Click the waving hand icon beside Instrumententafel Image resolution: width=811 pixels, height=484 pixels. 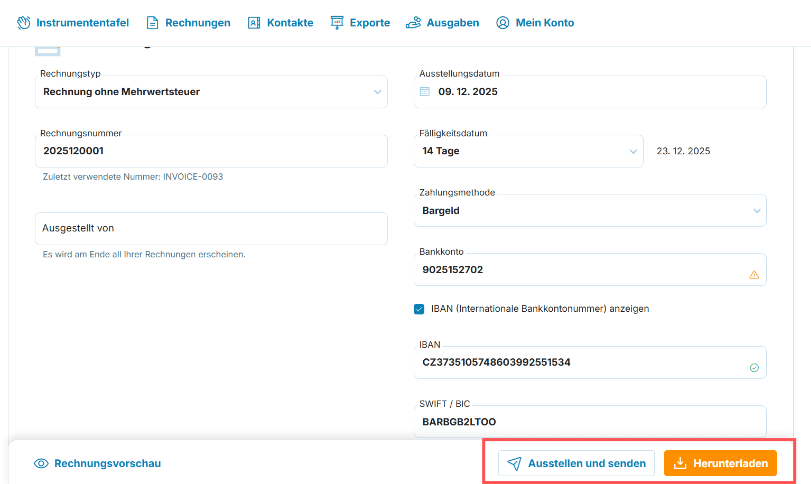[x=24, y=23]
